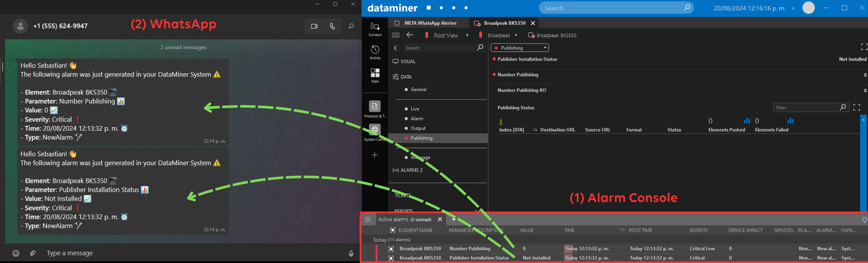Open the Alarm Console hamburger menu
Image resolution: width=868 pixels, height=263 pixels.
pos(368,219)
